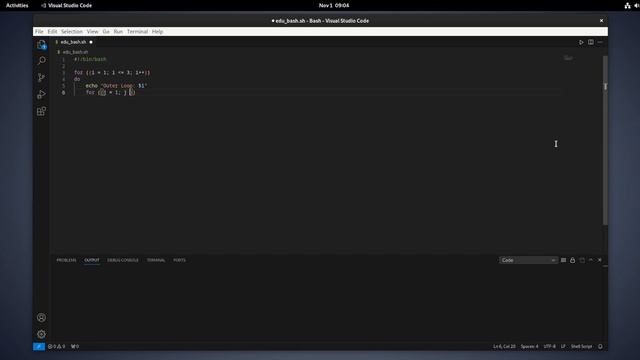Click line number 2 in the gutter
Screen dimensions: 640x360
click(63, 66)
